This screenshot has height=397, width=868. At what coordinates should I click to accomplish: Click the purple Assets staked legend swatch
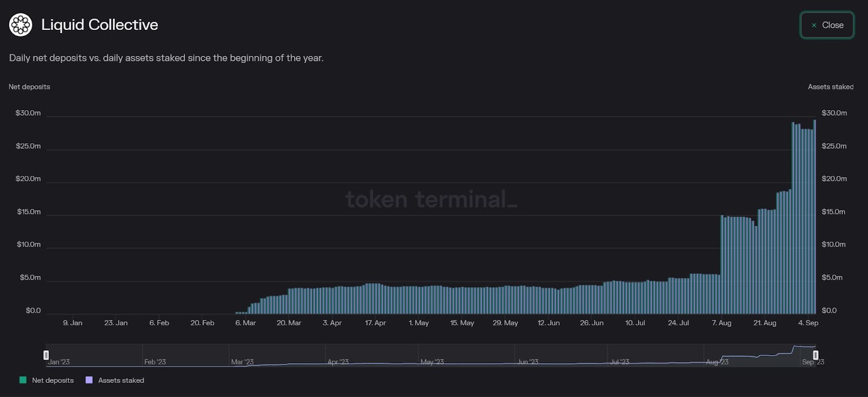point(89,380)
